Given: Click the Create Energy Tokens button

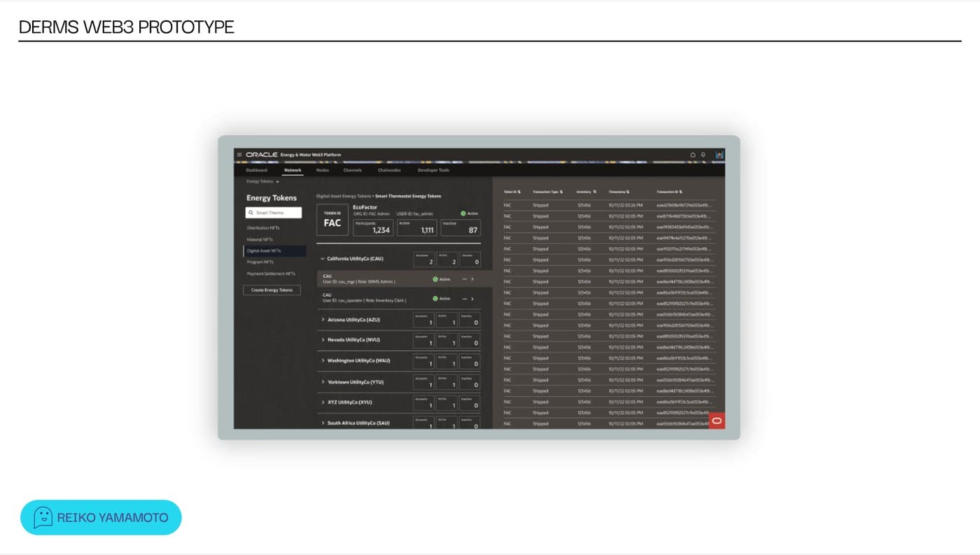Looking at the screenshot, I should [x=272, y=290].
